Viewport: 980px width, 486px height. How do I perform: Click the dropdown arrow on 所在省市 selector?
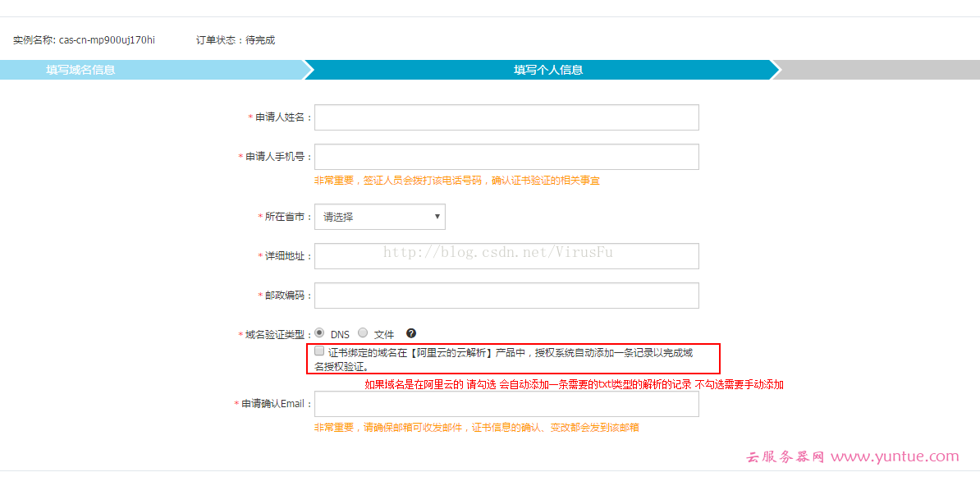tap(437, 216)
